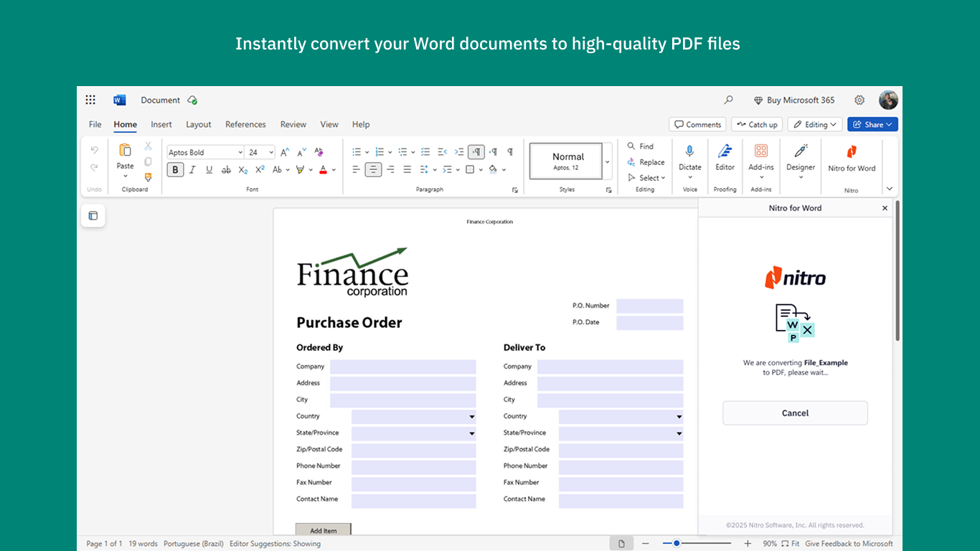980x551 pixels.
Task: Choose font color red swatch
Action: tap(324, 170)
